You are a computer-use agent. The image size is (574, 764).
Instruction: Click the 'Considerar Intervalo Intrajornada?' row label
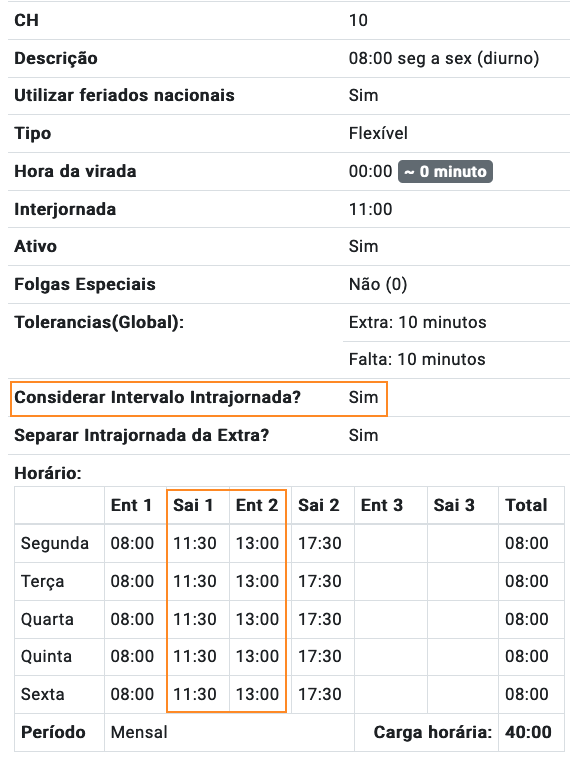[x=157, y=398]
